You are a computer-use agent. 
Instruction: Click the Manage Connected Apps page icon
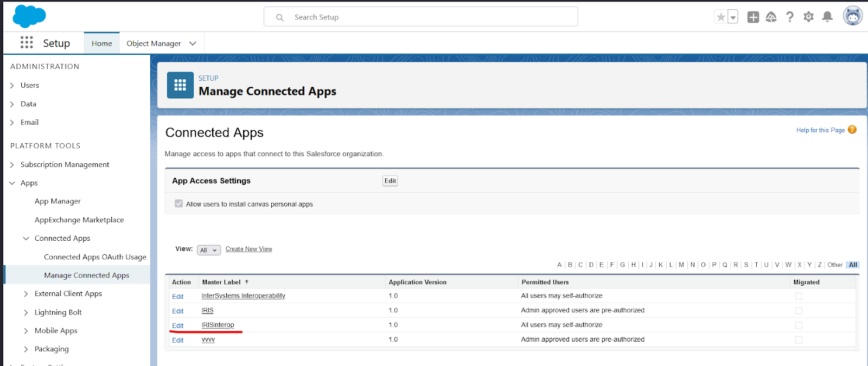click(180, 85)
